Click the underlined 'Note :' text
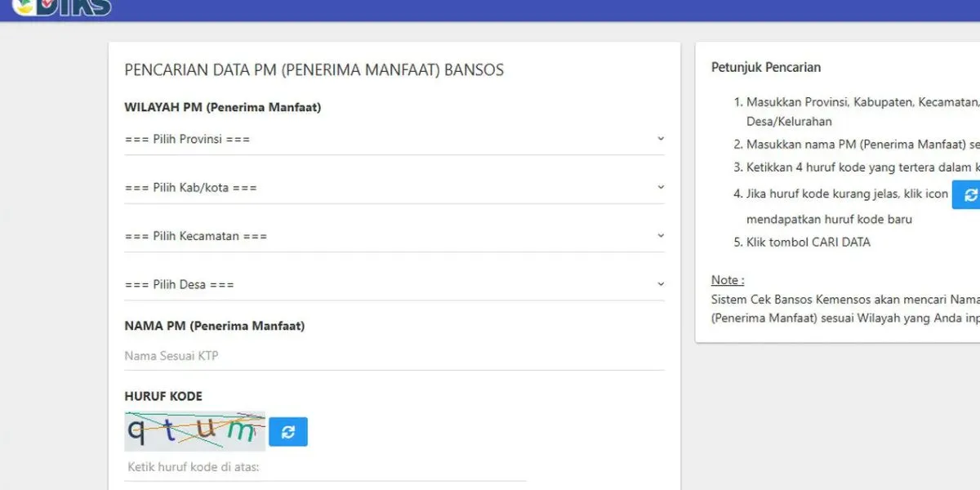The image size is (980, 490). pyautogui.click(x=728, y=280)
